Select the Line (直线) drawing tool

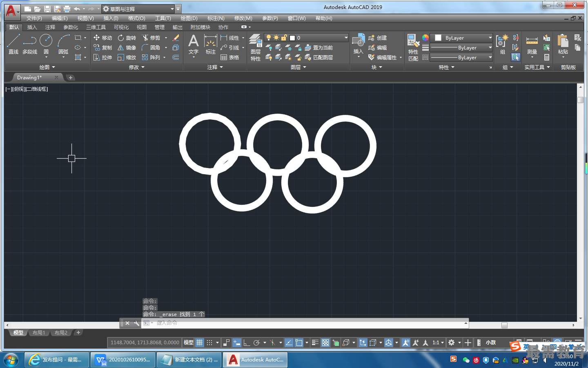click(x=13, y=44)
